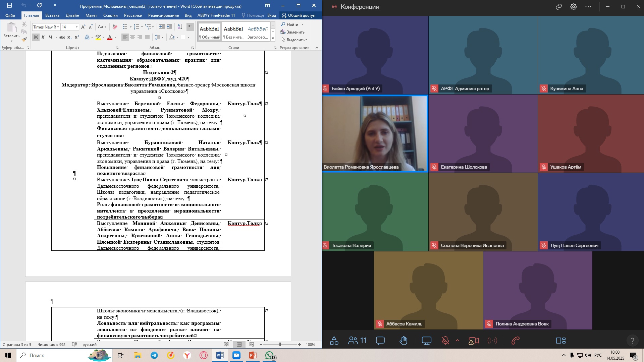
Task: Toggle show paragraph marks (¶)
Action: coord(190,27)
